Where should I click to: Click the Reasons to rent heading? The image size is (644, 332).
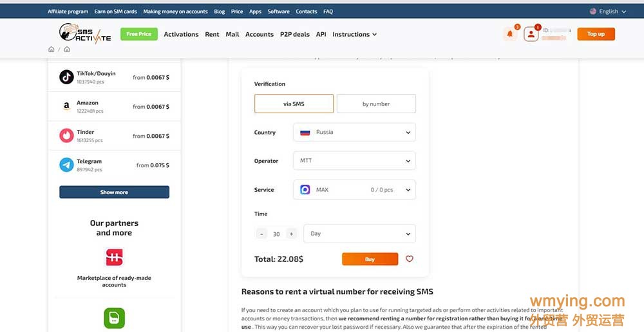pyautogui.click(x=337, y=291)
